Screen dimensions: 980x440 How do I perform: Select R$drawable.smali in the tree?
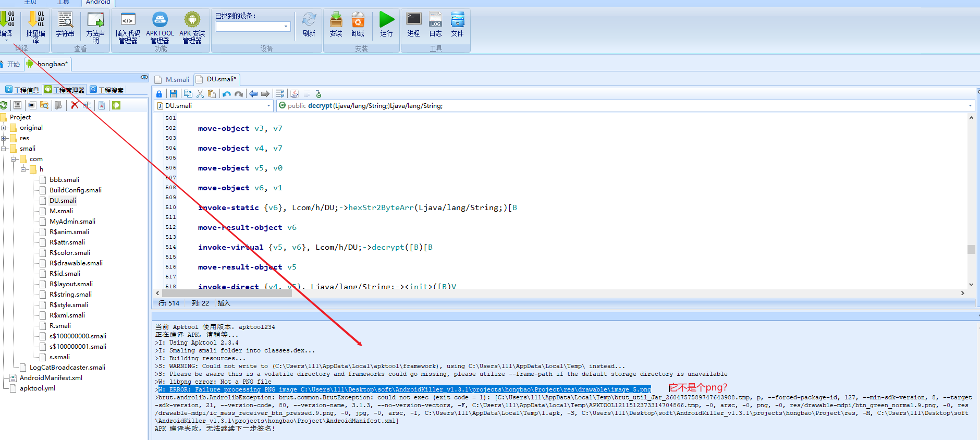coord(76,263)
